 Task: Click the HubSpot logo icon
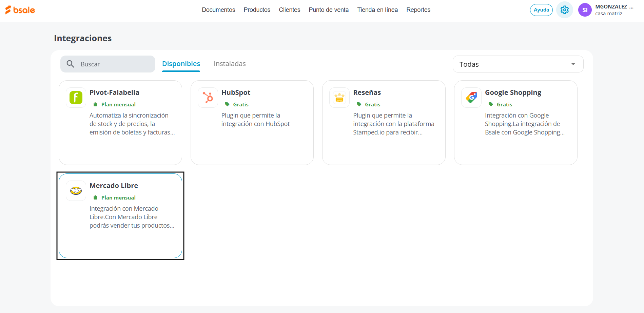[x=208, y=98]
